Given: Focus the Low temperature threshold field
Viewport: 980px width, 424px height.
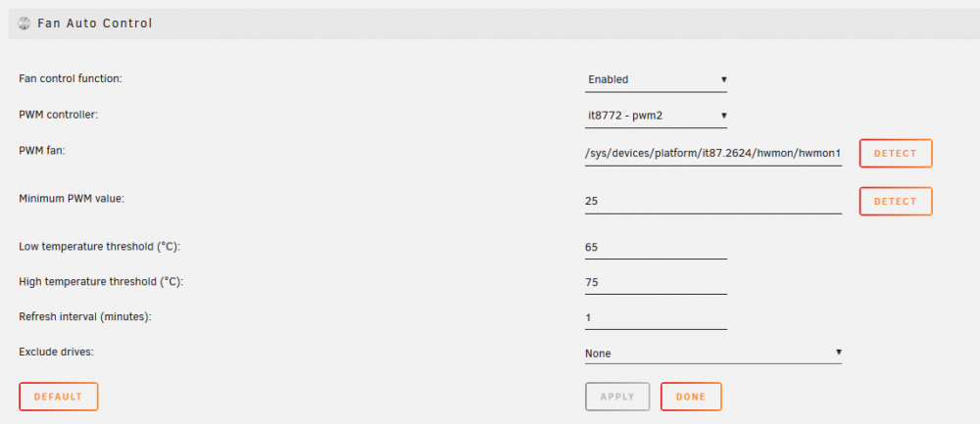Looking at the screenshot, I should click(x=656, y=248).
